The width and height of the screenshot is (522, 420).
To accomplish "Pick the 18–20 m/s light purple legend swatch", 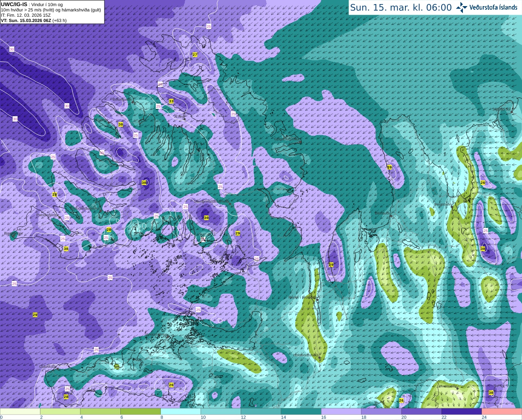I will (x=382, y=411).
